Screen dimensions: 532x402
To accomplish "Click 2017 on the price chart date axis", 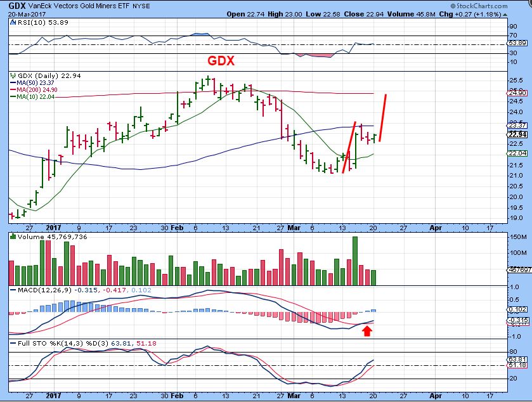I will [54, 228].
